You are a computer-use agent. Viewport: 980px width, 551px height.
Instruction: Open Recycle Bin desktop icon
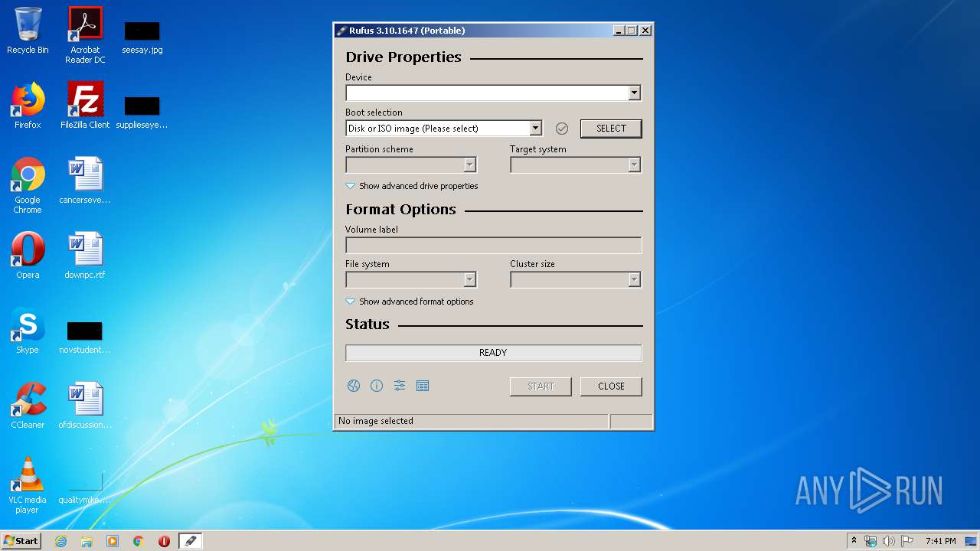click(x=28, y=31)
